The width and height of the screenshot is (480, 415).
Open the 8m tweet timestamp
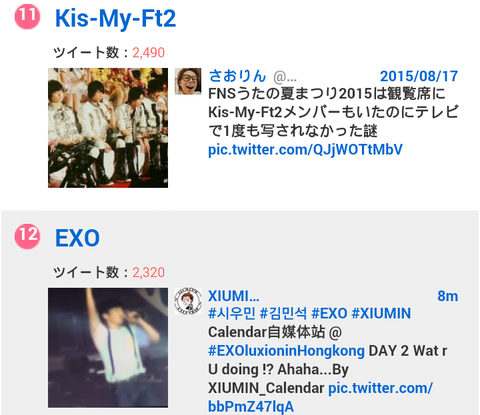[448, 296]
